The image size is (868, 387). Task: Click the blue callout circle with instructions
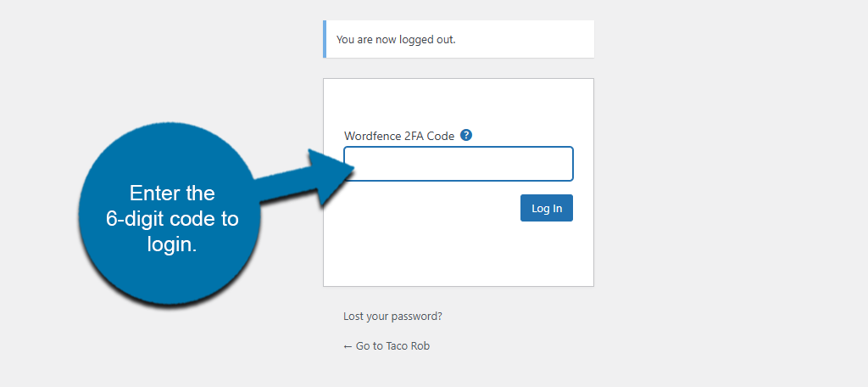coord(170,212)
